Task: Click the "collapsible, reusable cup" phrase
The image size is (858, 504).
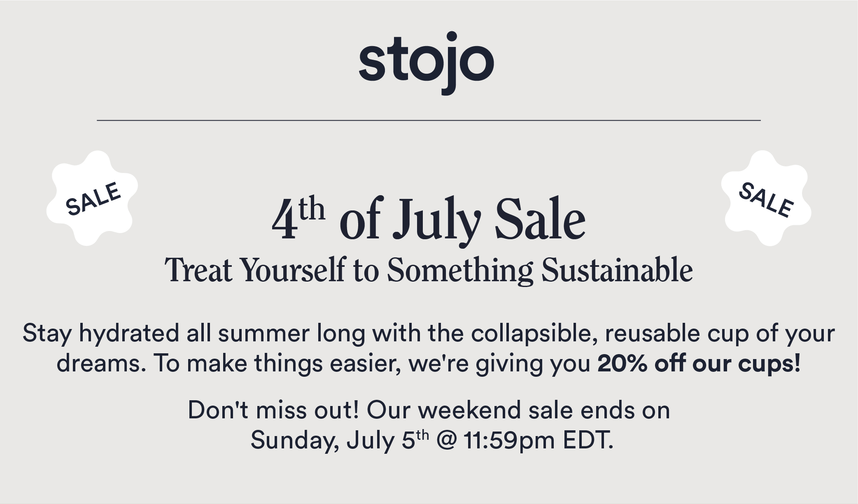Action: click(x=610, y=334)
